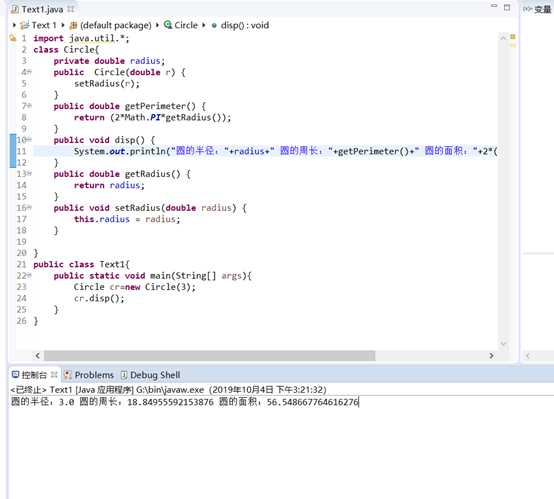Click the Circle class icon in breadcrumb

pos(168,25)
